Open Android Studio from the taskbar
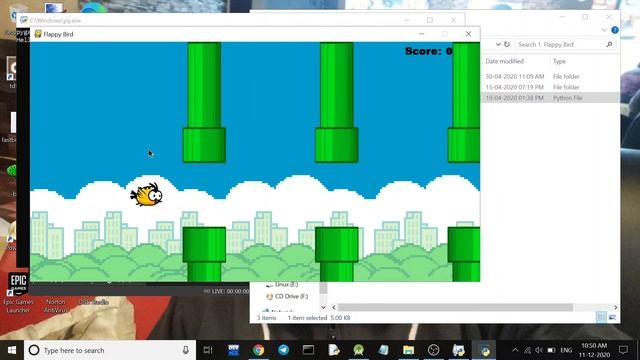Image resolution: width=640 pixels, height=360 pixels. pyautogui.click(x=358, y=350)
